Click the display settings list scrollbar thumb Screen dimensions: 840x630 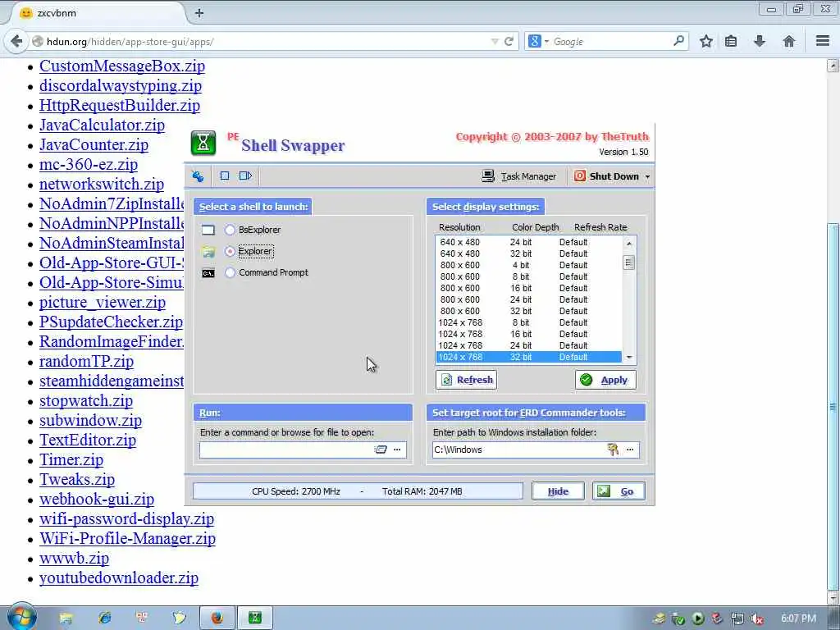pos(629,262)
